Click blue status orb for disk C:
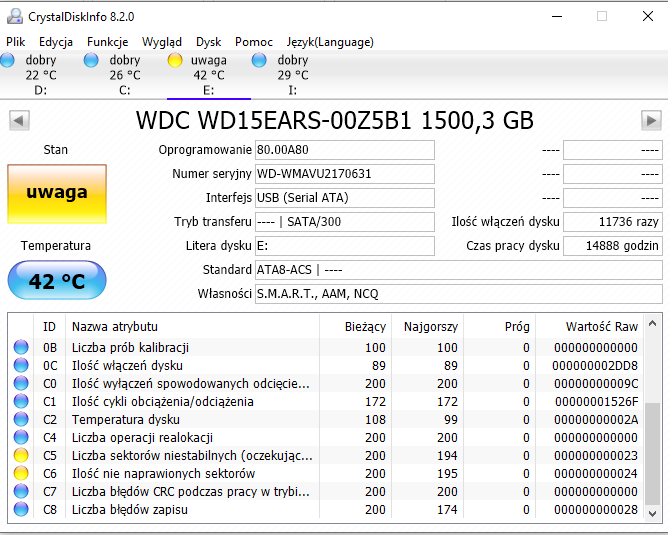The image size is (668, 535). [91, 60]
